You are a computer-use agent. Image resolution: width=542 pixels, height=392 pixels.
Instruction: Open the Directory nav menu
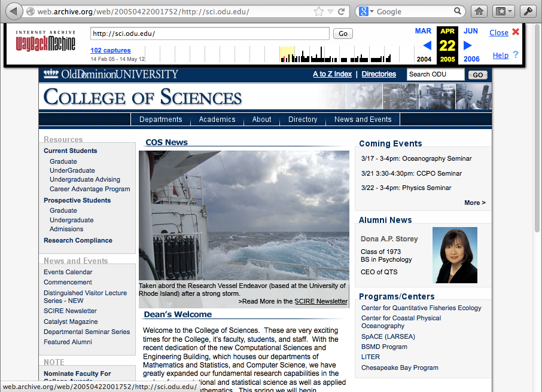[303, 120]
